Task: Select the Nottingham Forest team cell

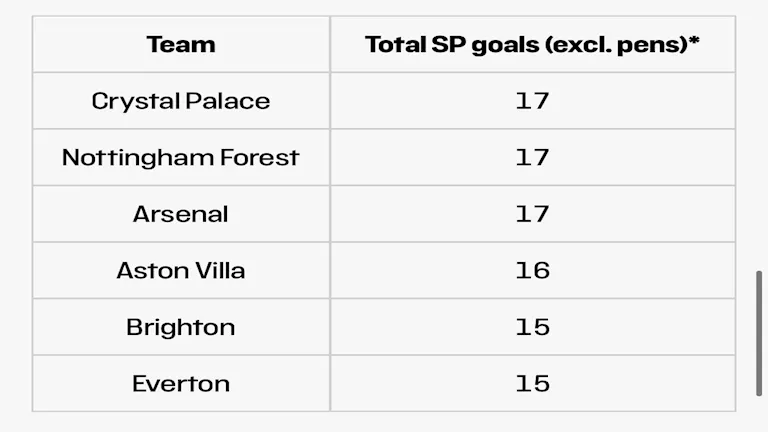Action: 181,157
